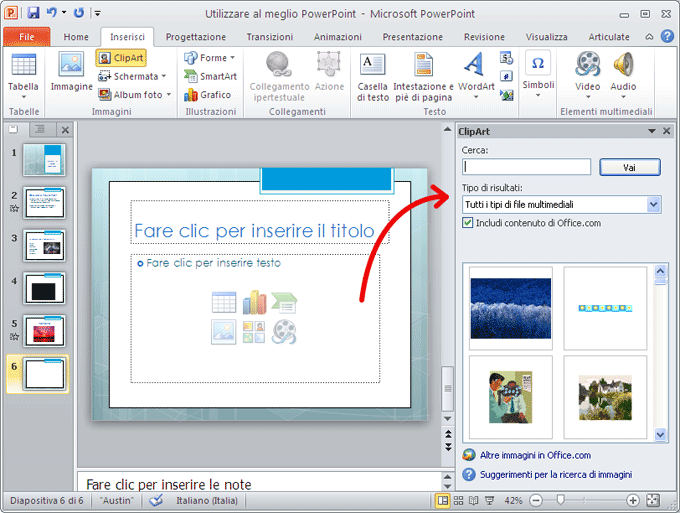Switch to the Transizioni tab
This screenshot has width=680, height=513.
pos(270,37)
